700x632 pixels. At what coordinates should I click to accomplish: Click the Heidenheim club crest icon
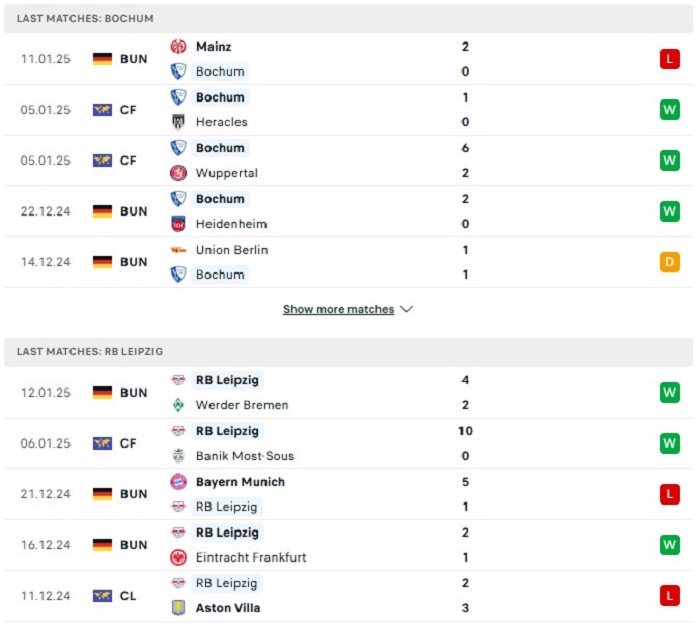click(x=178, y=224)
